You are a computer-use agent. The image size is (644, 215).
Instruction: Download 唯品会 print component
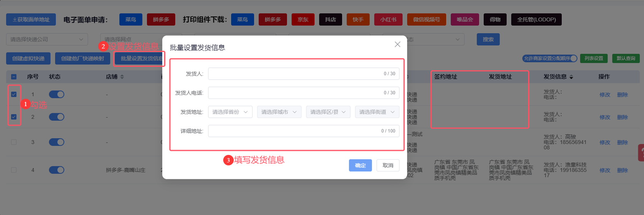(x=465, y=20)
